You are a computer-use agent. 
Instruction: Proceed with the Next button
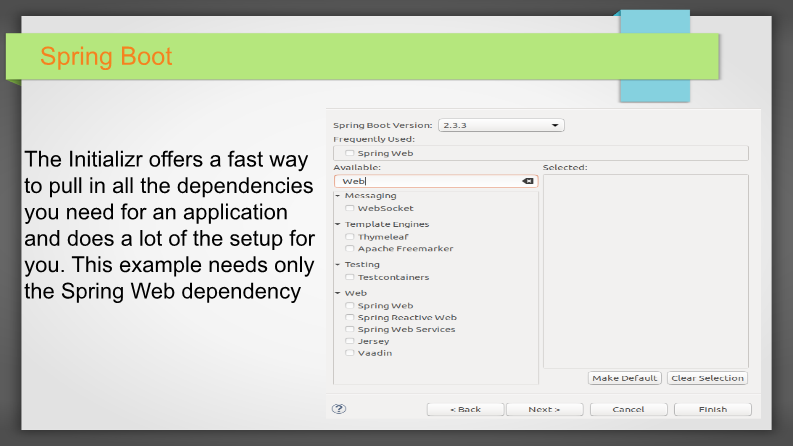[545, 409]
